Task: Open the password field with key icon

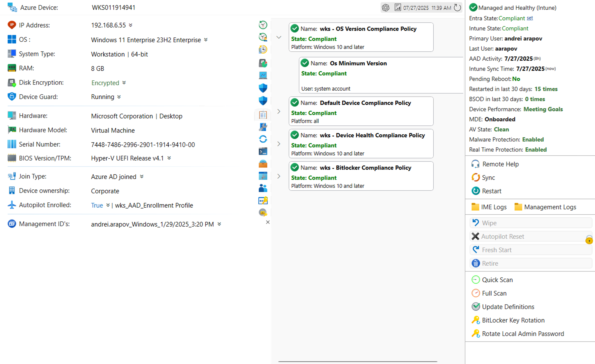Action: tap(263, 200)
